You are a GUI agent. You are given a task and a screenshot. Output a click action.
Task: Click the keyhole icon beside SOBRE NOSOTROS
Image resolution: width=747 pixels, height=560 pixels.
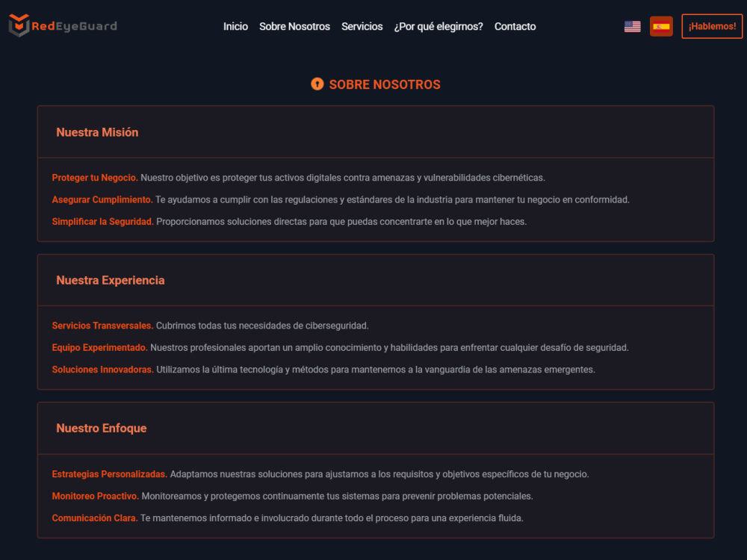pyautogui.click(x=317, y=84)
